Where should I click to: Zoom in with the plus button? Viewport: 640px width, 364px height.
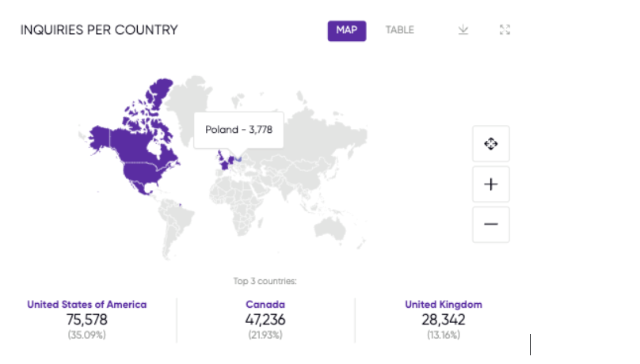pos(490,184)
